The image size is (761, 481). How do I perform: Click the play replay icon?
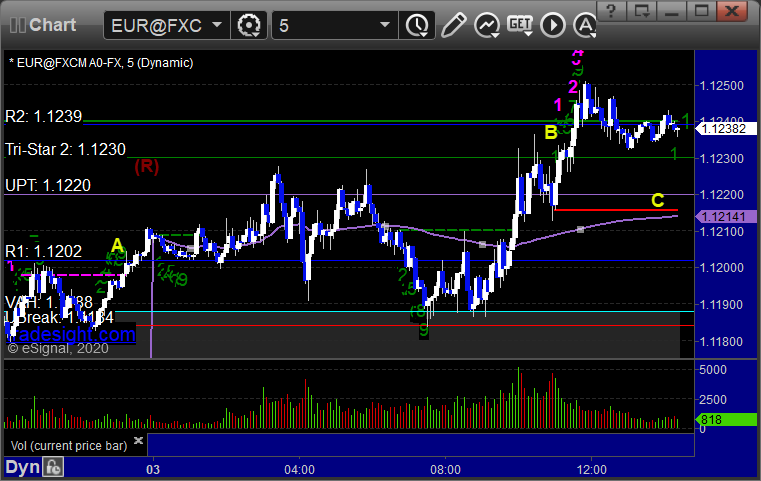click(x=553, y=25)
